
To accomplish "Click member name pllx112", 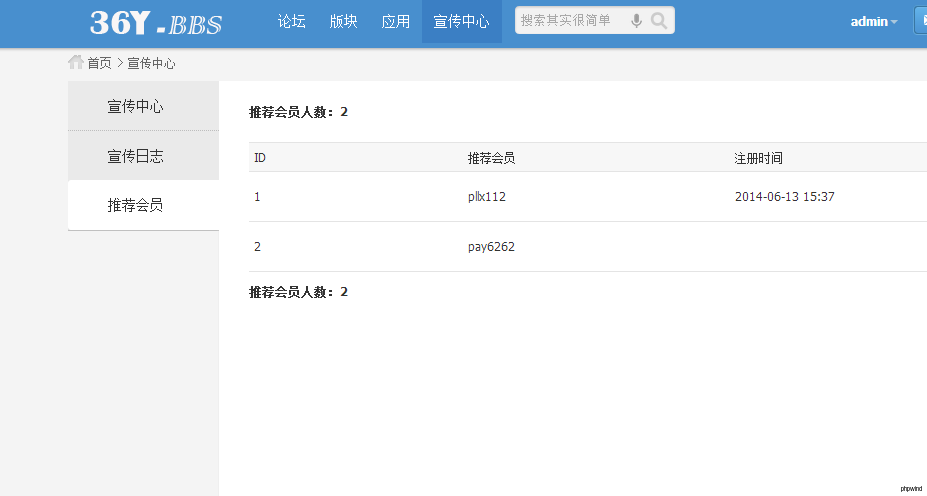I will (x=487, y=197).
